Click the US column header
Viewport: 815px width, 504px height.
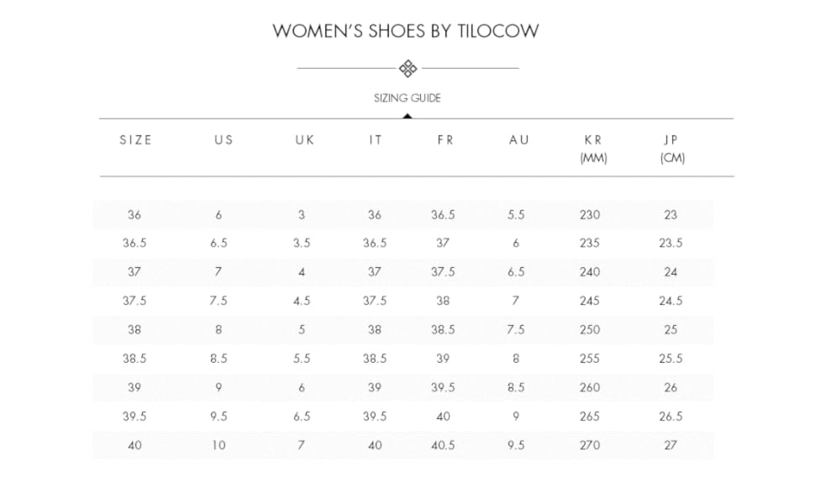pos(223,140)
